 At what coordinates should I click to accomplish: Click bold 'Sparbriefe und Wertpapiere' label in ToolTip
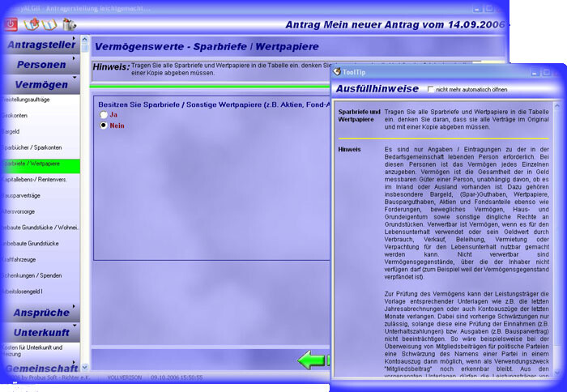(359, 115)
